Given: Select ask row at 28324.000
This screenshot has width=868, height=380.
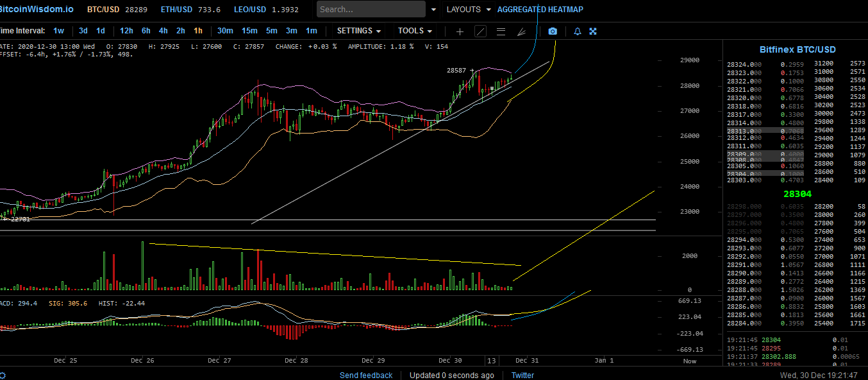Looking at the screenshot, I should point(767,64).
